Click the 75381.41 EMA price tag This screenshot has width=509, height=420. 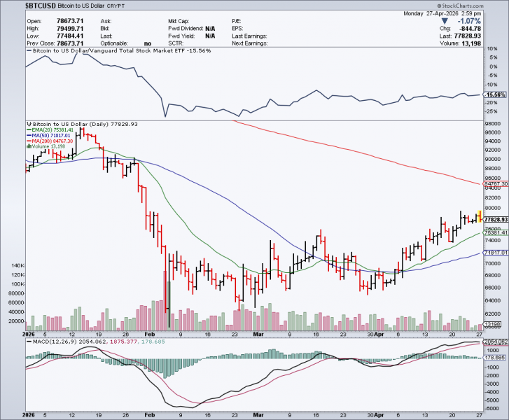(x=496, y=232)
